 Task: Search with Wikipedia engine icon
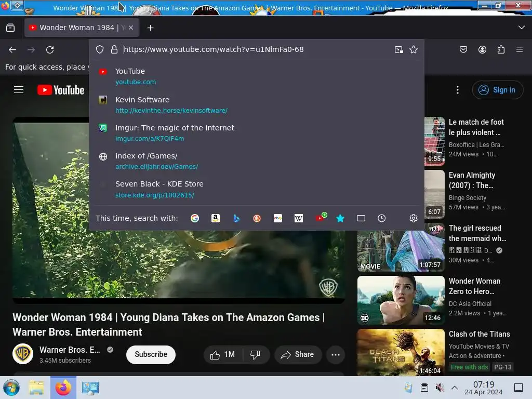pos(299,218)
